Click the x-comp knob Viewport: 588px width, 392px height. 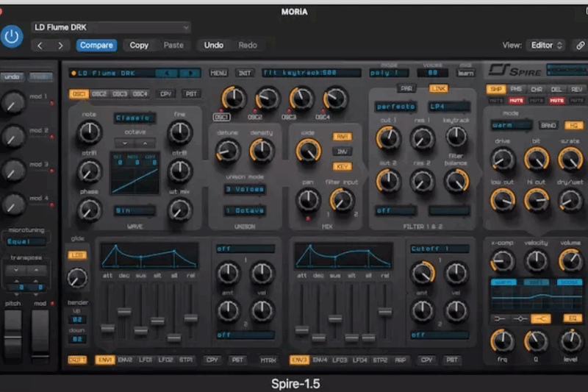pyautogui.click(x=503, y=260)
